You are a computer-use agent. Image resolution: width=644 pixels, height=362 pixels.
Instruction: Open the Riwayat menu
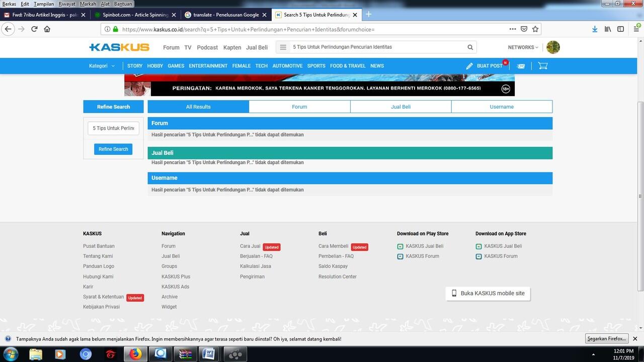[x=67, y=4]
